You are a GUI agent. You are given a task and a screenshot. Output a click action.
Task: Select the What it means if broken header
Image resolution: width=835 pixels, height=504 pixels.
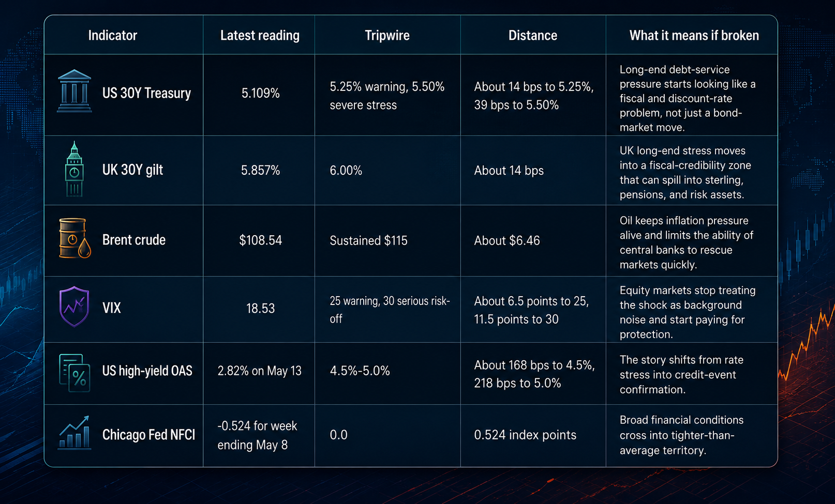(694, 35)
